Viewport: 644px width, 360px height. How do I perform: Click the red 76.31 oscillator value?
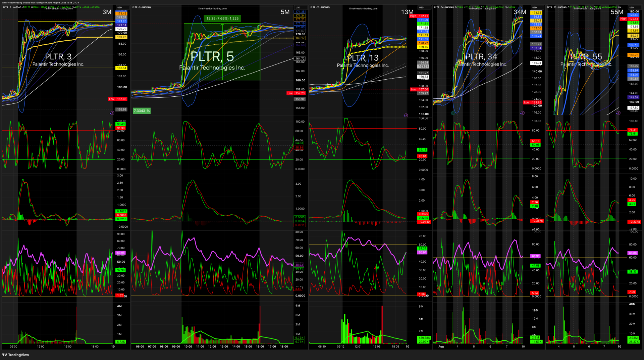pos(633,130)
